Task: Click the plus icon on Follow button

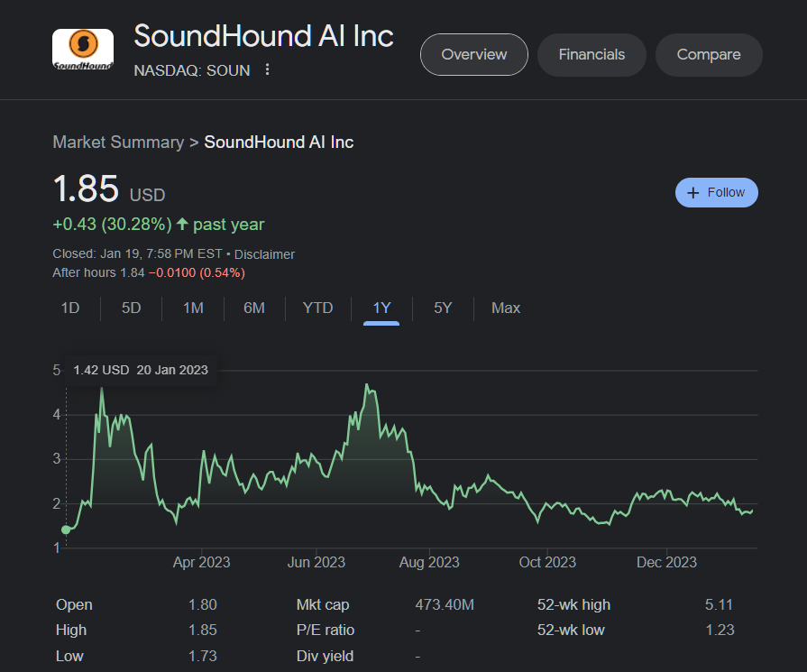Action: click(693, 193)
